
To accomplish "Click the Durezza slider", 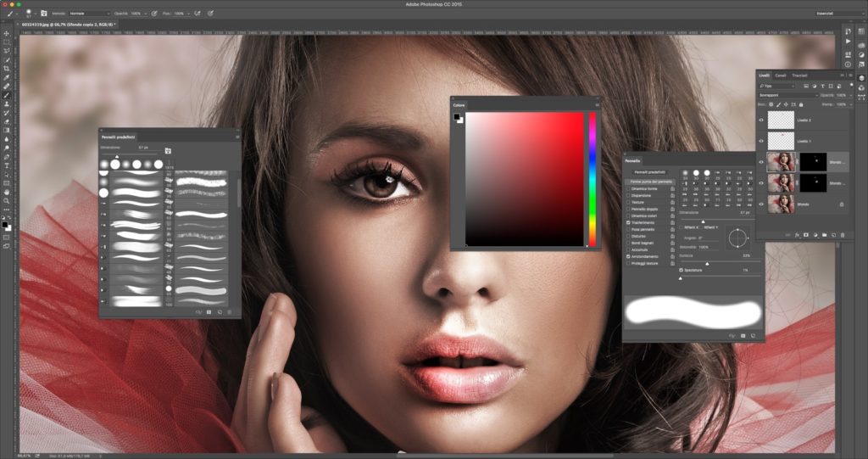I will pos(721,263).
